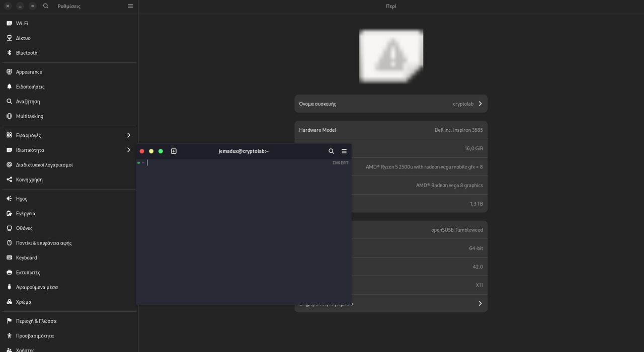Click the distribution logo placeholder image

click(391, 56)
